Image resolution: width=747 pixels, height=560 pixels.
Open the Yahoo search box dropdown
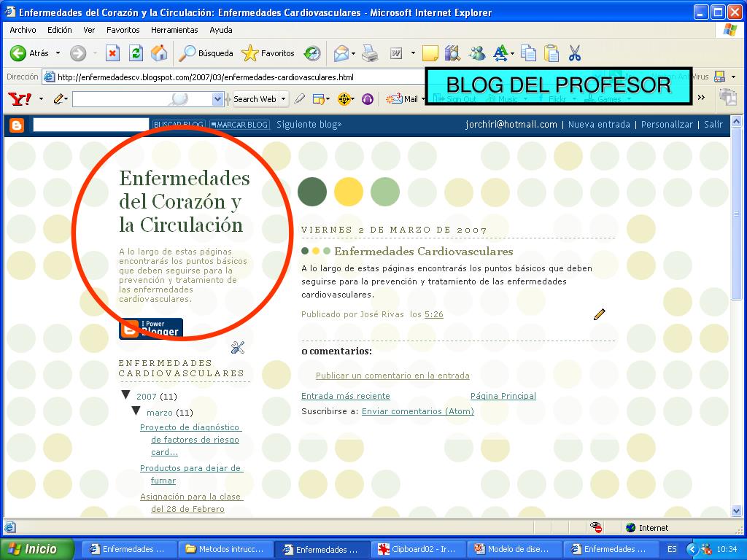217,98
